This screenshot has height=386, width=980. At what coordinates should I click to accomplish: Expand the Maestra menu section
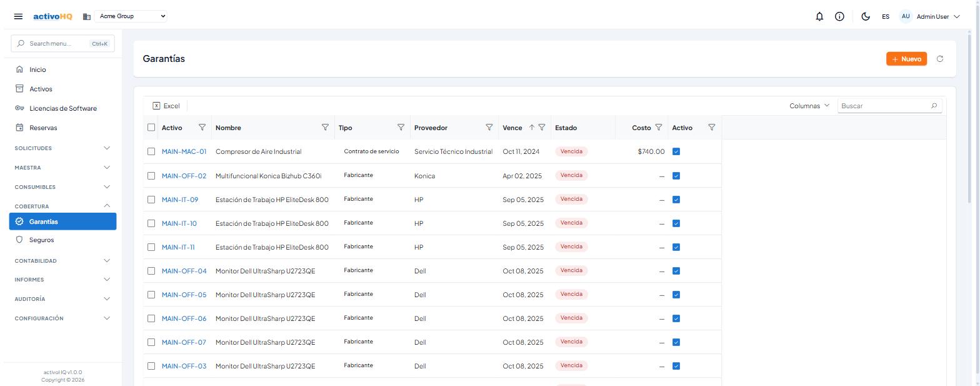[x=62, y=168]
